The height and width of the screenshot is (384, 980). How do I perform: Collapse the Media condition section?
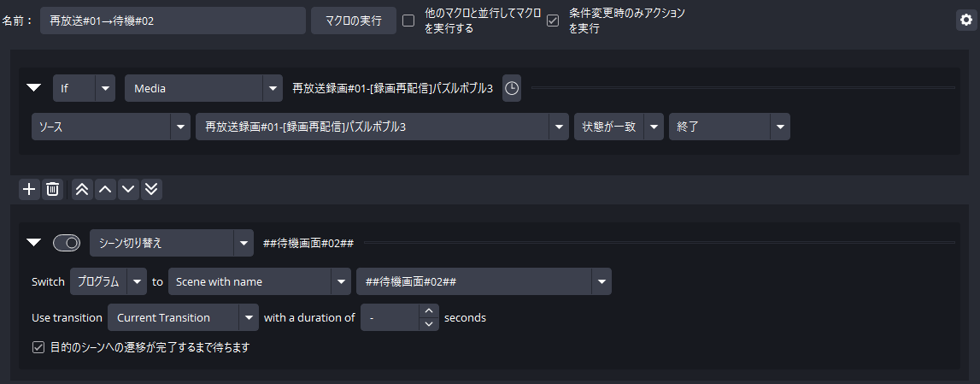[34, 88]
